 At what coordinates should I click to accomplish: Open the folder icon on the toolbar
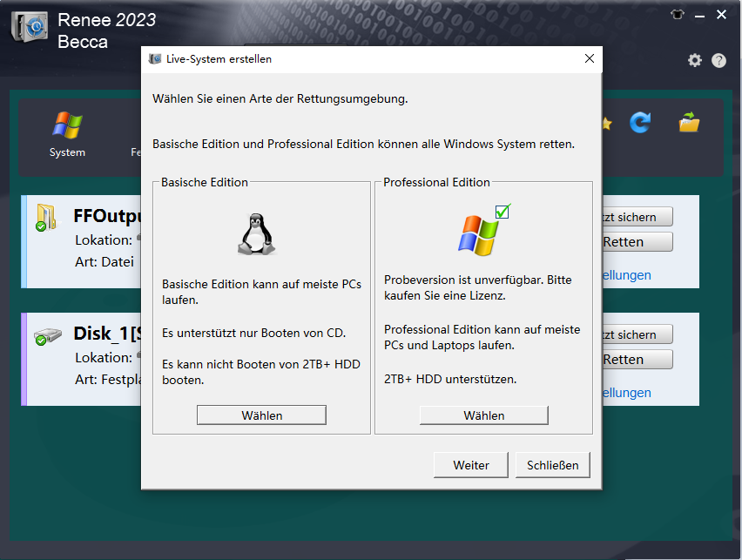(688, 125)
